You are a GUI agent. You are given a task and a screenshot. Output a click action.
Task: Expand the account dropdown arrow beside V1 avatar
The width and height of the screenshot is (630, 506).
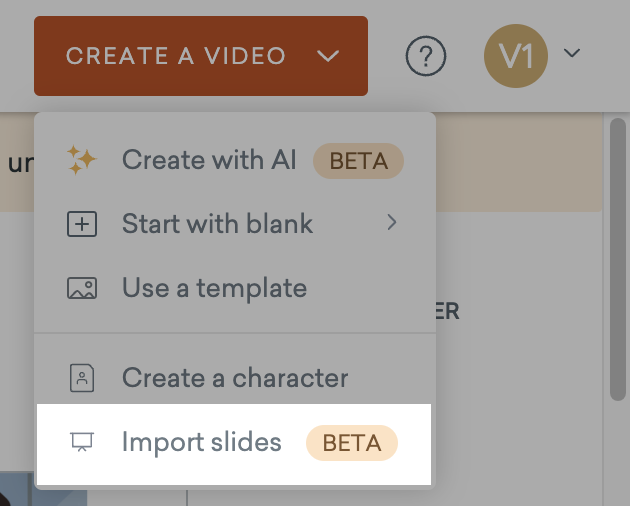coord(572,54)
